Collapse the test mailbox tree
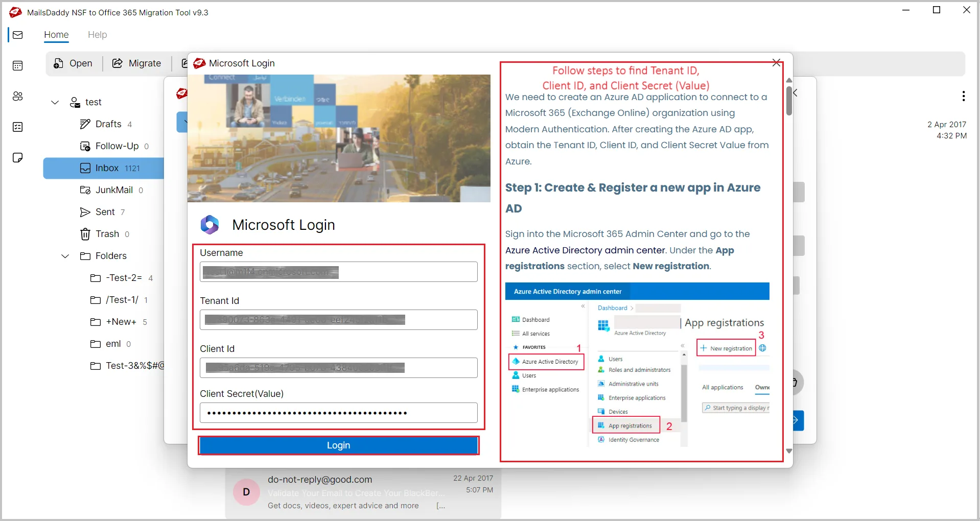 (55, 102)
